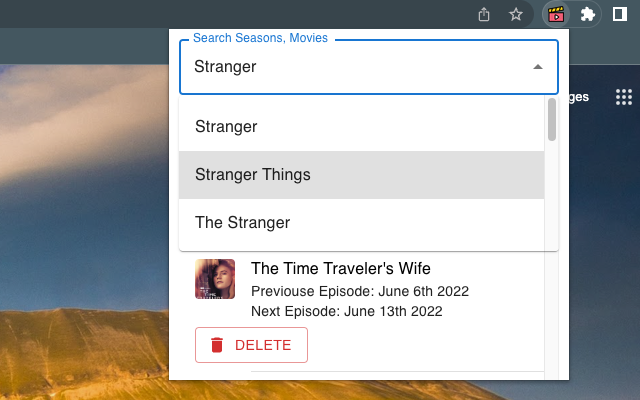Open the Google apps grid
640x400 pixels.
tap(624, 97)
